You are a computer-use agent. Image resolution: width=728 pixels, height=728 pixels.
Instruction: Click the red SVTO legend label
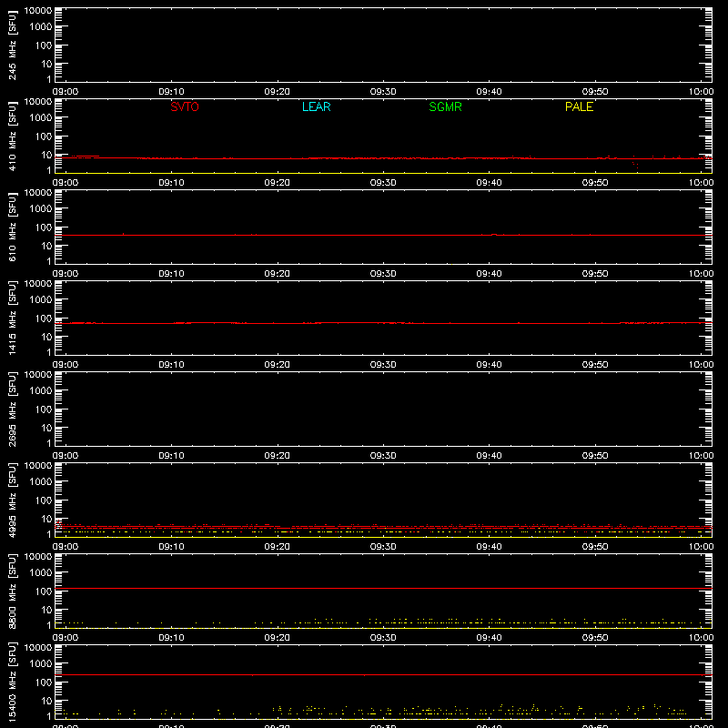185,106
